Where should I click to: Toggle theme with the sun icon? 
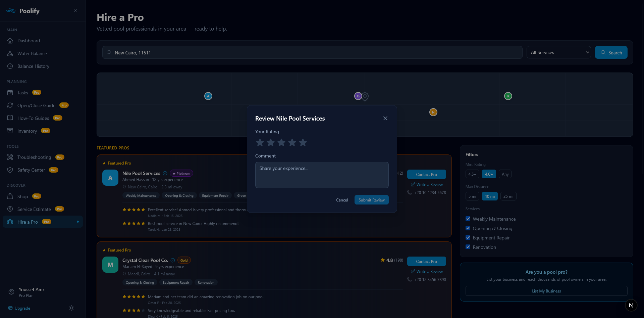point(71,308)
